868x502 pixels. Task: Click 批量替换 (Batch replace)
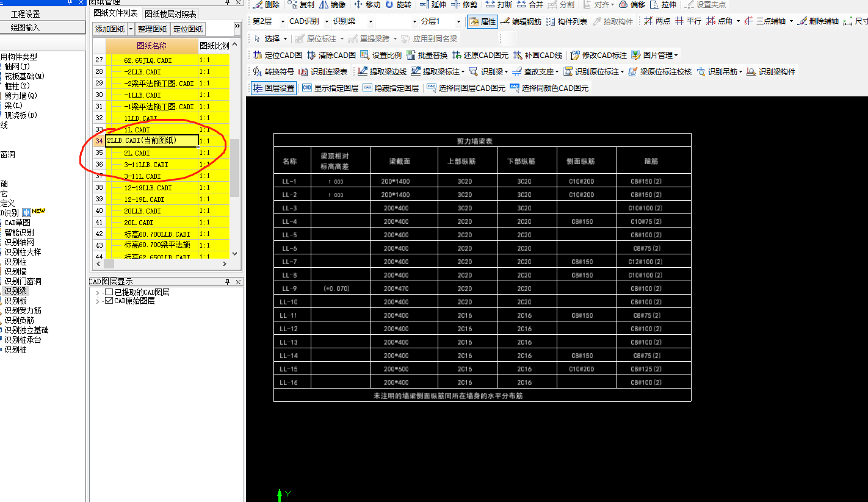click(427, 55)
